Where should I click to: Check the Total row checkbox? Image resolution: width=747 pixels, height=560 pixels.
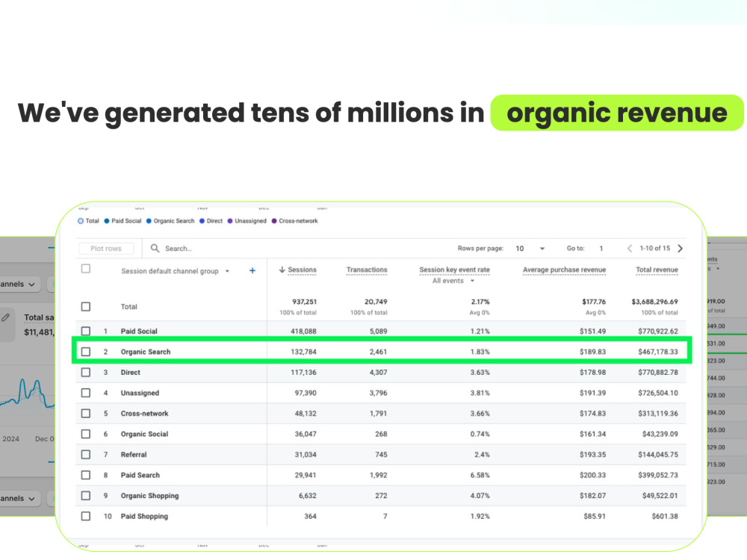point(86,306)
